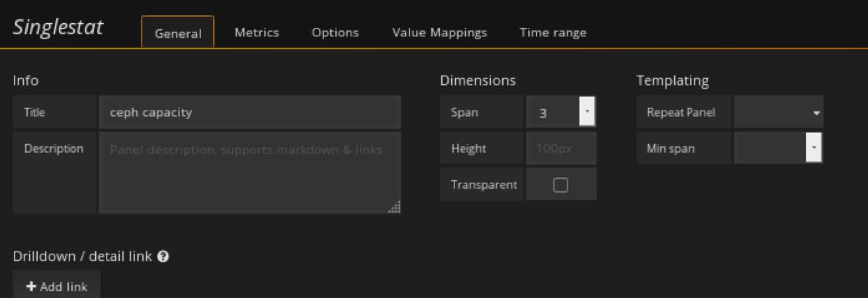868x298 pixels.
Task: Click the Repeat Panel caret arrow
Action: point(817,113)
